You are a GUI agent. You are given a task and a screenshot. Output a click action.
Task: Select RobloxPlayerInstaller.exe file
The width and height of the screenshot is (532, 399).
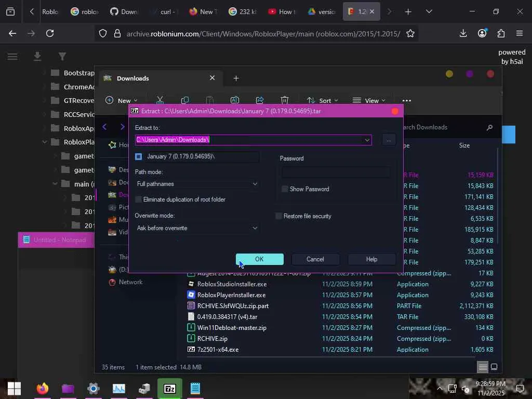pyautogui.click(x=231, y=295)
